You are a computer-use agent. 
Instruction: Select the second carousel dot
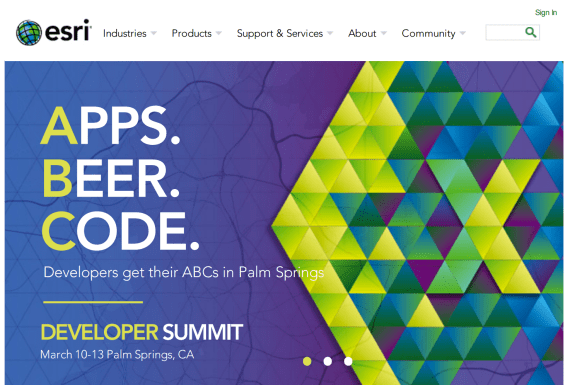pos(328,361)
